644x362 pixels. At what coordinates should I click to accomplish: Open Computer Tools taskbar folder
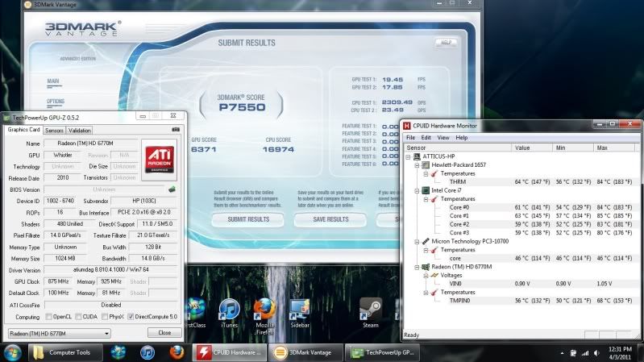[65, 352]
